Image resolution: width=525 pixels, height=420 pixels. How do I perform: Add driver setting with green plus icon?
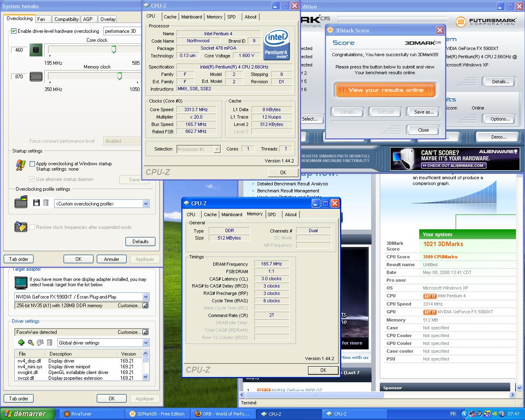[21, 342]
